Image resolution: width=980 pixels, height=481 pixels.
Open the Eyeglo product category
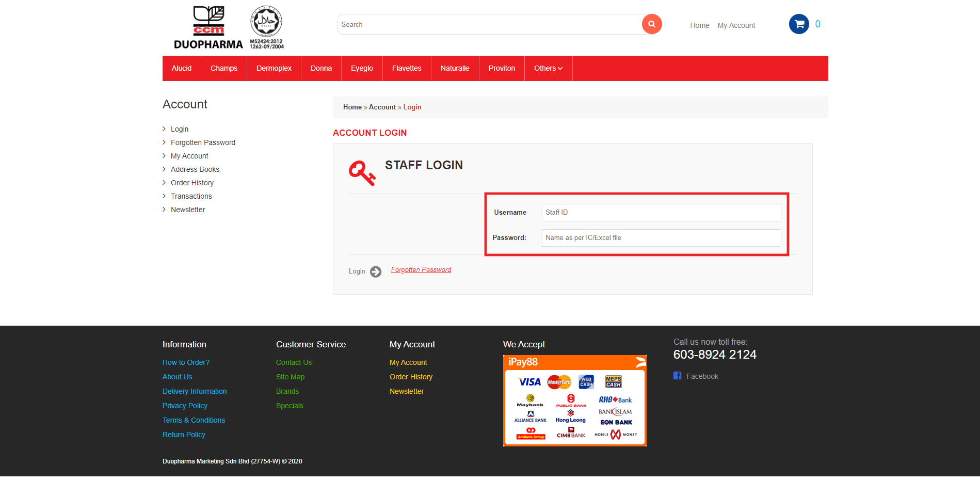pyautogui.click(x=362, y=69)
